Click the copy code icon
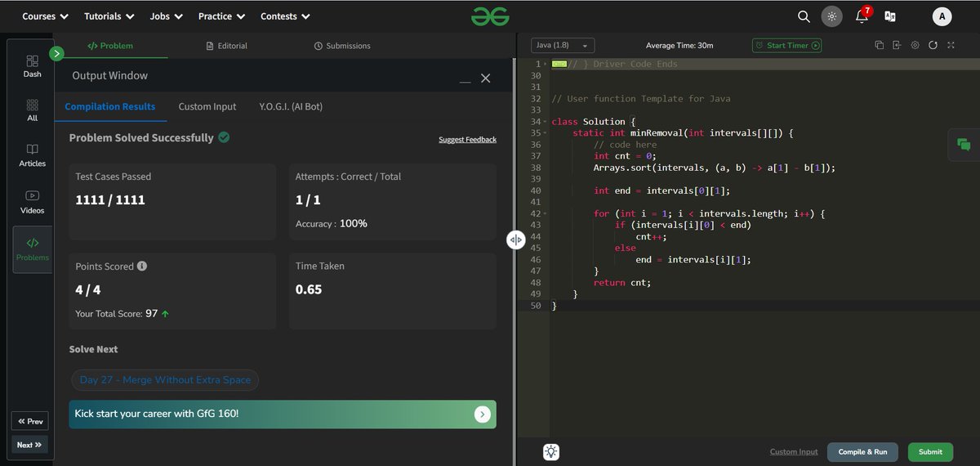980x466 pixels. tap(880, 46)
